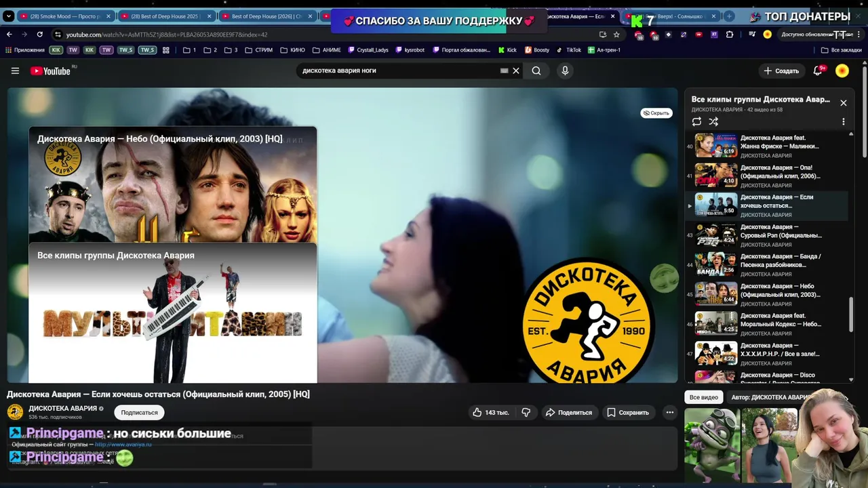Open the Все клипы группы playlist card
The height and width of the screenshot is (488, 868).
(x=173, y=313)
